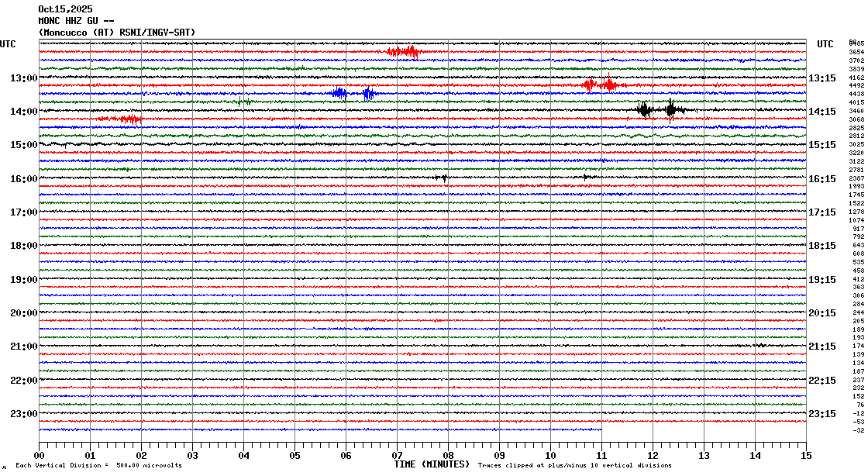This screenshot has height=476, width=868.
Task: Click the 10 minute tick label
Action: click(550, 456)
